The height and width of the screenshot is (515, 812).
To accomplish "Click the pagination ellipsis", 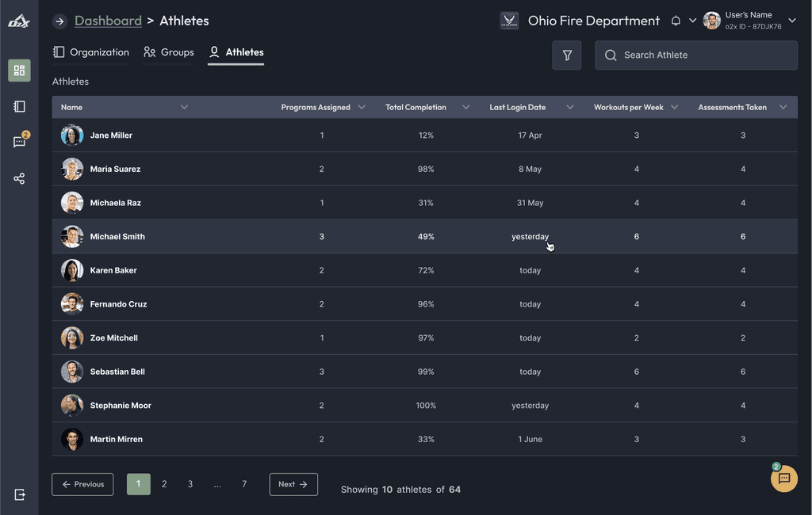I will pos(217,486).
